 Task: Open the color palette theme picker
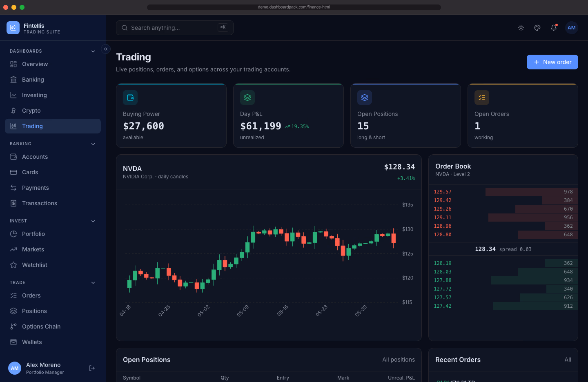pos(537,28)
